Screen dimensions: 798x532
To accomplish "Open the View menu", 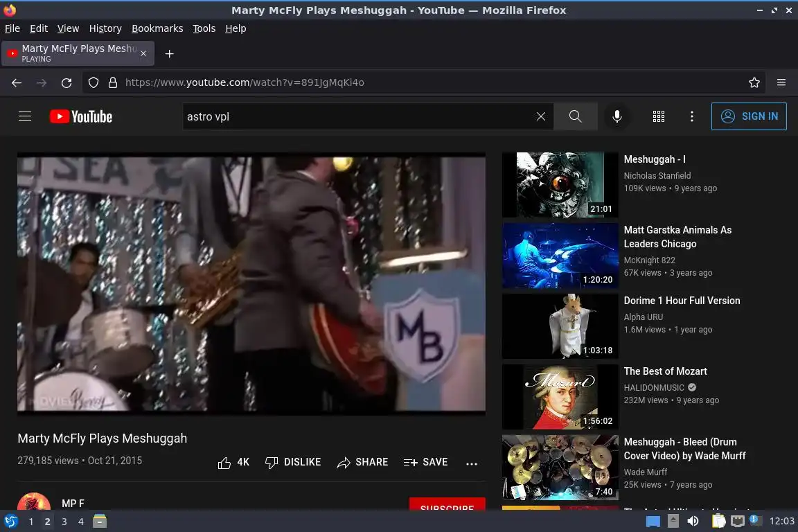I will pyautogui.click(x=68, y=28).
